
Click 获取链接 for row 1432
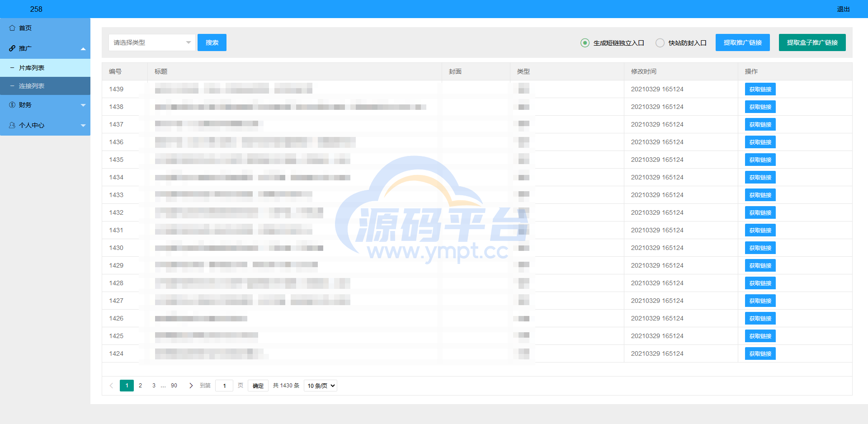(x=760, y=212)
